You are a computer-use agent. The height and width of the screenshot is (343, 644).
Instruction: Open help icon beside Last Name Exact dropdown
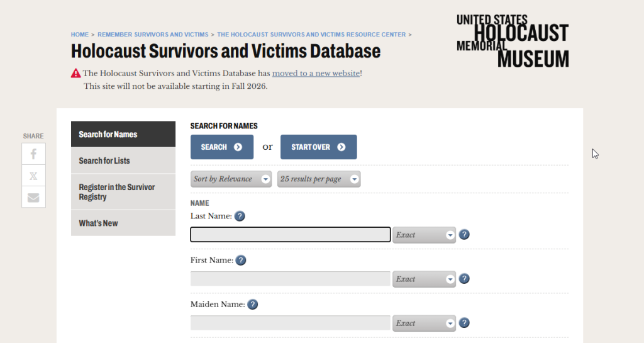click(x=464, y=235)
